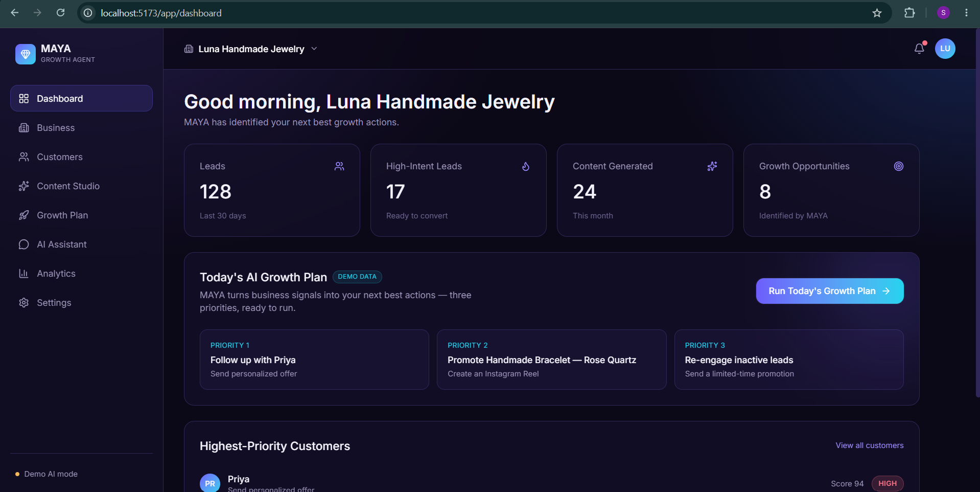Click the Demo AI mode status text
This screenshot has width=980, height=492.
pos(51,474)
